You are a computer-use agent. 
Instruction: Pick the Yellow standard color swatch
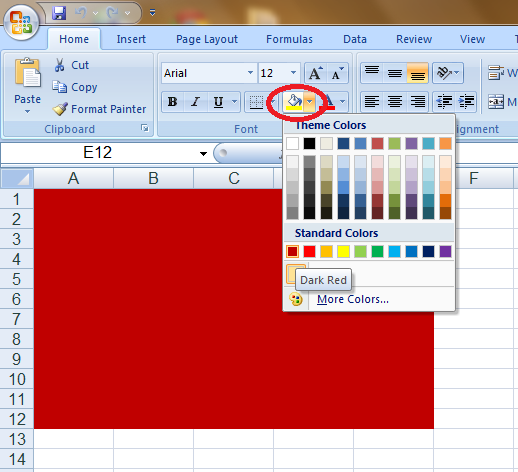click(343, 252)
